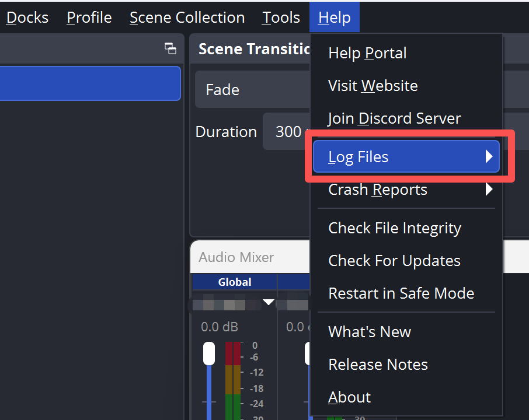The image size is (529, 420).
Task: Select Check For Updates
Action: [x=406, y=261]
